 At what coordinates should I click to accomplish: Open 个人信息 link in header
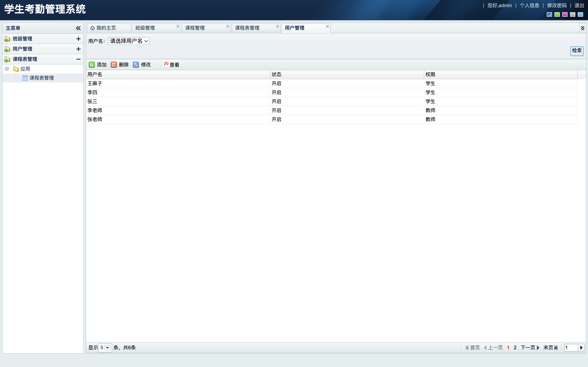tap(529, 5)
